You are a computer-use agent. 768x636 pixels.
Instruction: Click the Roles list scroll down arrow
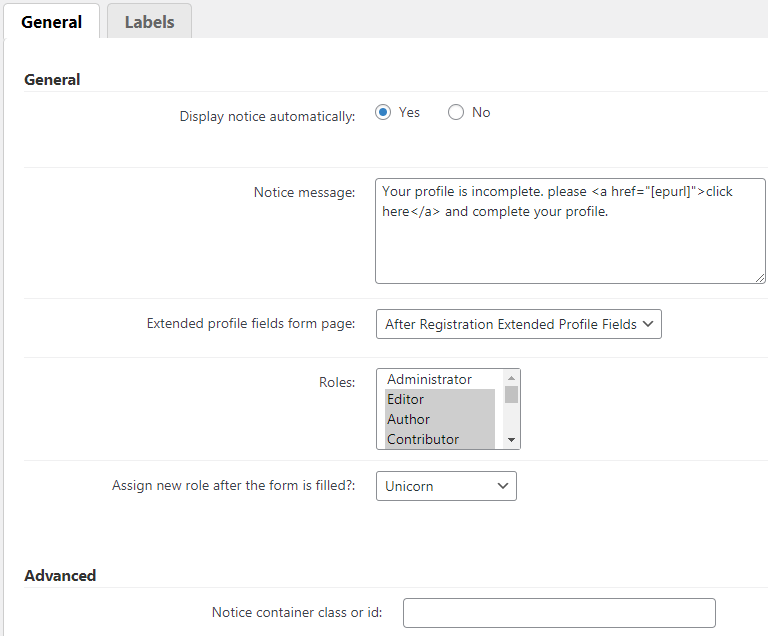click(511, 440)
